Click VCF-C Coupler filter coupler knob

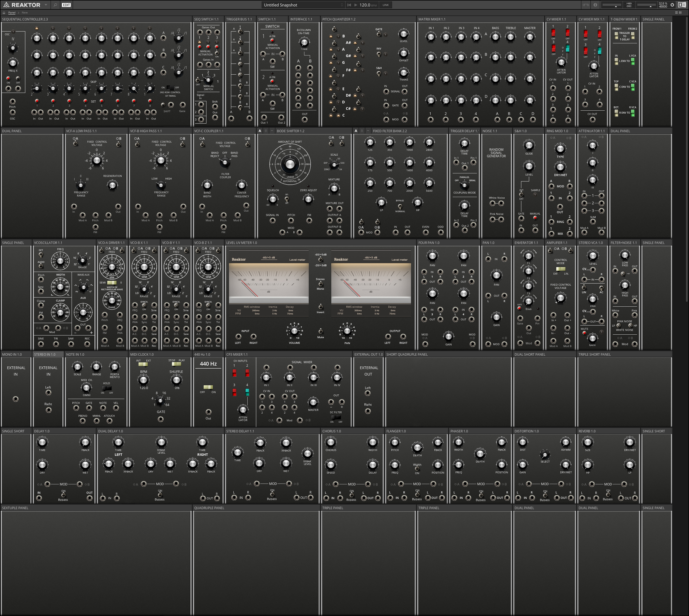(225, 163)
